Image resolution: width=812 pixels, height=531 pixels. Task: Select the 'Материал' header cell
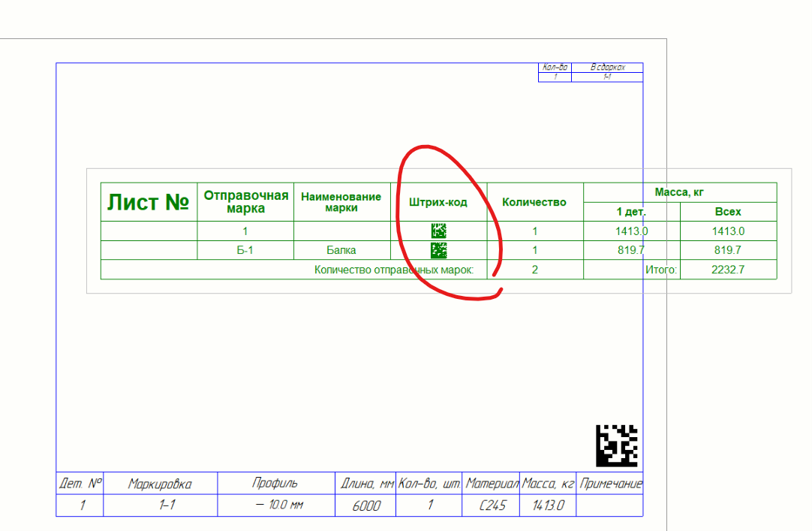(x=491, y=484)
